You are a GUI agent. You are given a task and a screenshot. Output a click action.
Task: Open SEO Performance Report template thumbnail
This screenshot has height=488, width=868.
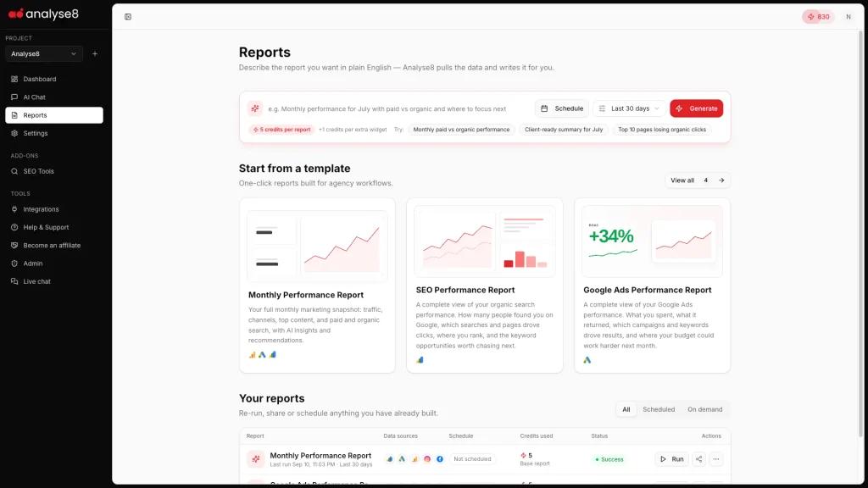click(484, 241)
